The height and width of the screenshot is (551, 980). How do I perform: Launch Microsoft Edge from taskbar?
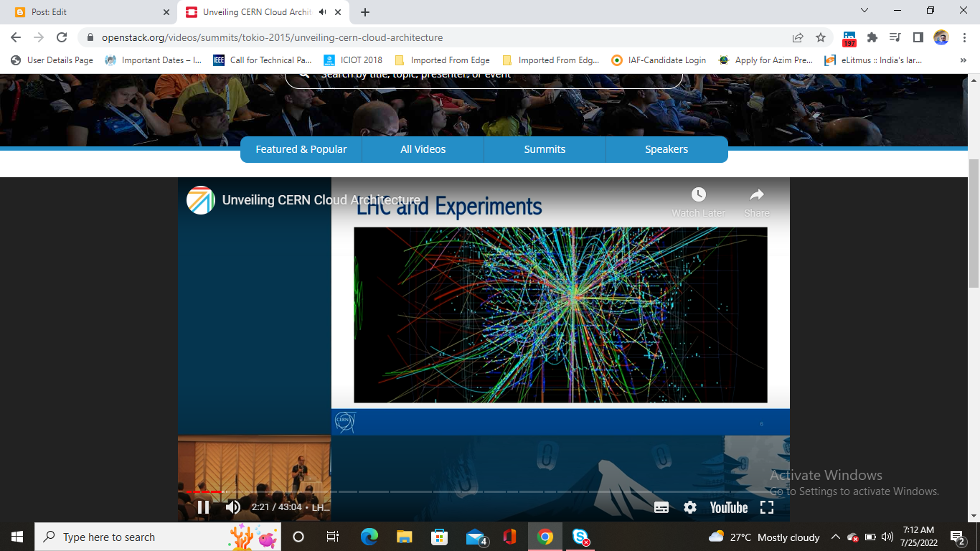pyautogui.click(x=369, y=537)
